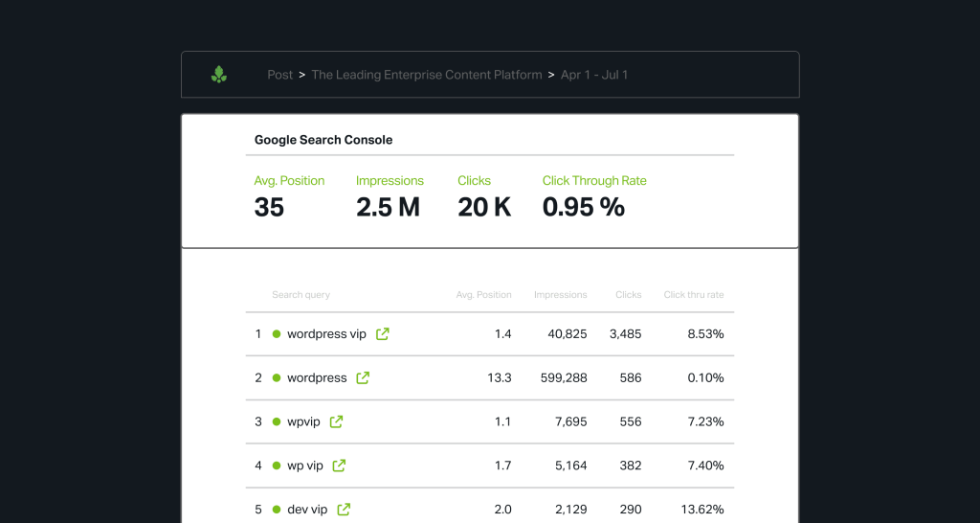
Task: Sort by 'Impressions' table column header
Action: pyautogui.click(x=561, y=295)
